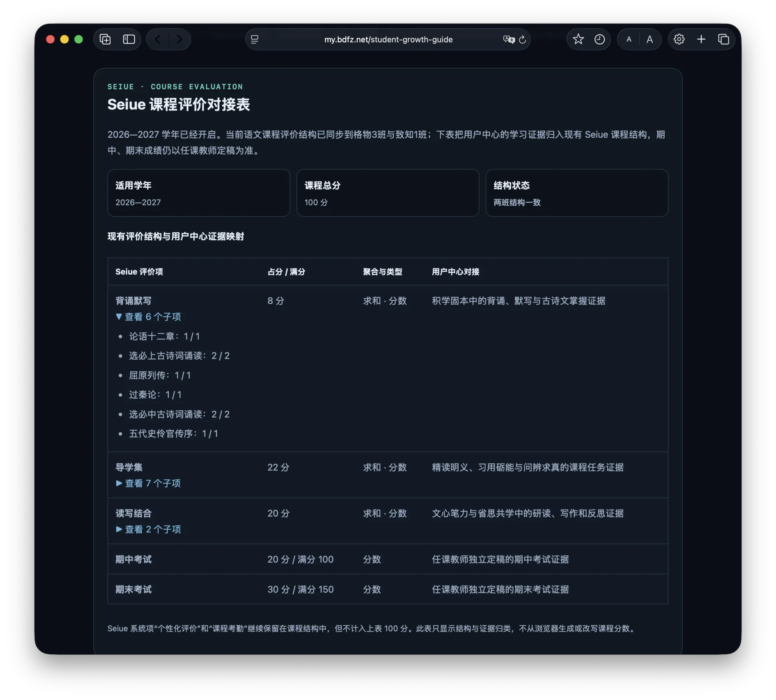Click the 用户中心对接 column header
The height and width of the screenshot is (700, 776).
pos(456,271)
